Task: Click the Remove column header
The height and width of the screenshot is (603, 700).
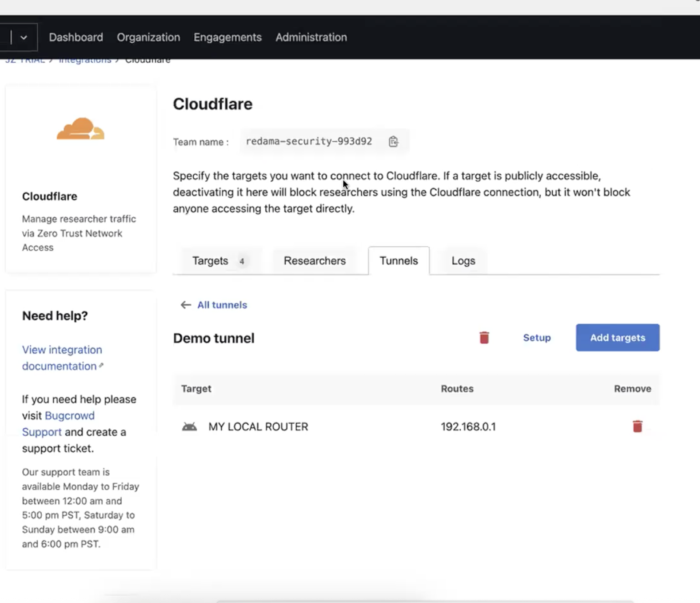Action: 632,388
